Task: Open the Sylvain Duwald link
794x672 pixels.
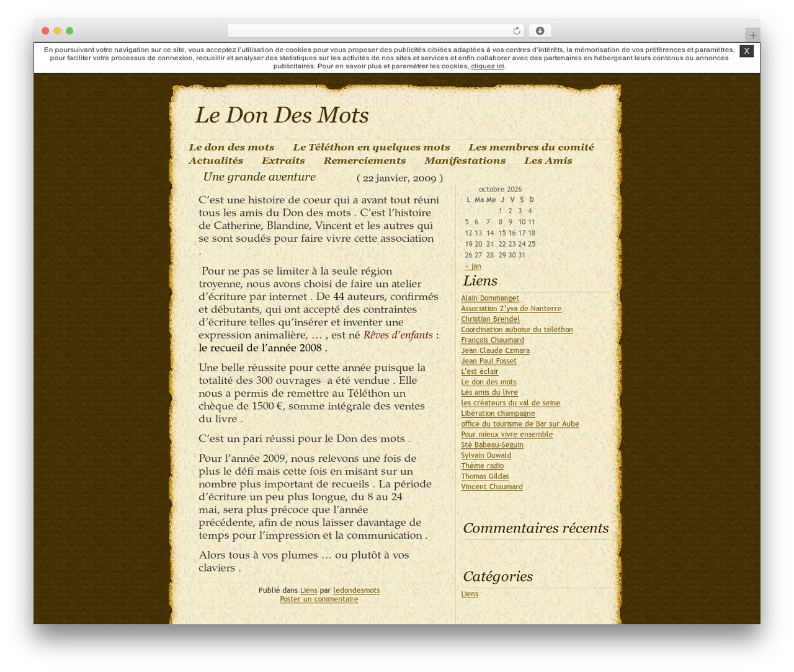Action: tap(486, 456)
